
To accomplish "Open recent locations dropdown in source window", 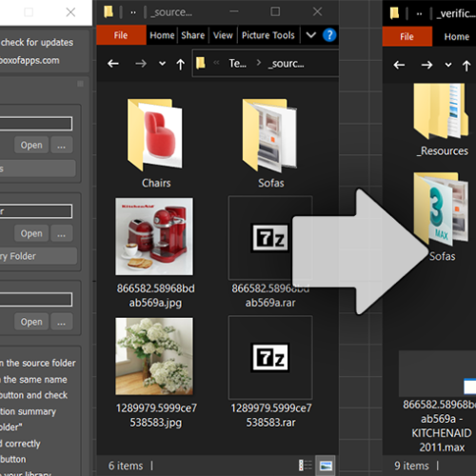I will point(162,64).
